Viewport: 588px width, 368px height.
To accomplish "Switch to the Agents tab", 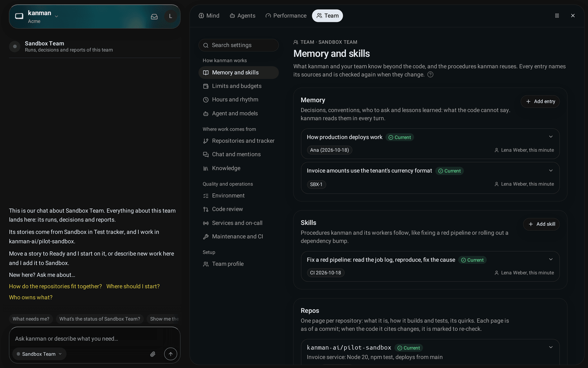I will (x=243, y=16).
